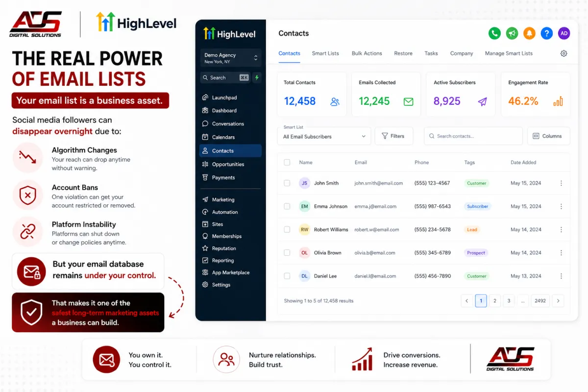This screenshot has width=588, height=392.
Task: Open the Restore tab
Action: tap(403, 53)
